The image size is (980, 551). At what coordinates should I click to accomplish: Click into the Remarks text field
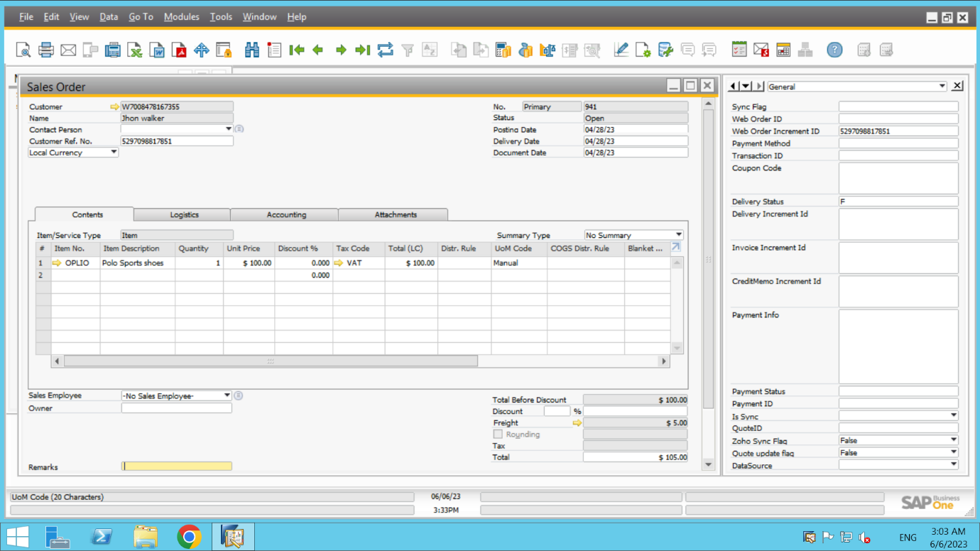[177, 467]
